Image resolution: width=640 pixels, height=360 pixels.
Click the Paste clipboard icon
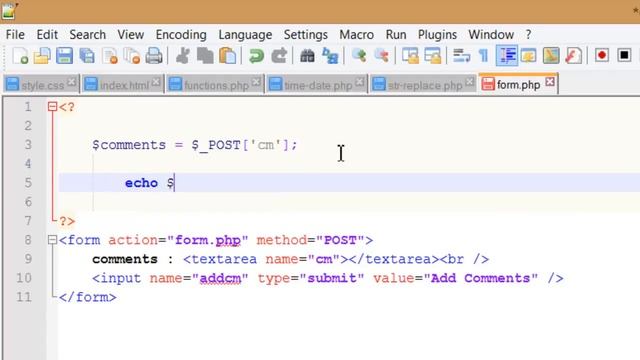click(x=228, y=56)
